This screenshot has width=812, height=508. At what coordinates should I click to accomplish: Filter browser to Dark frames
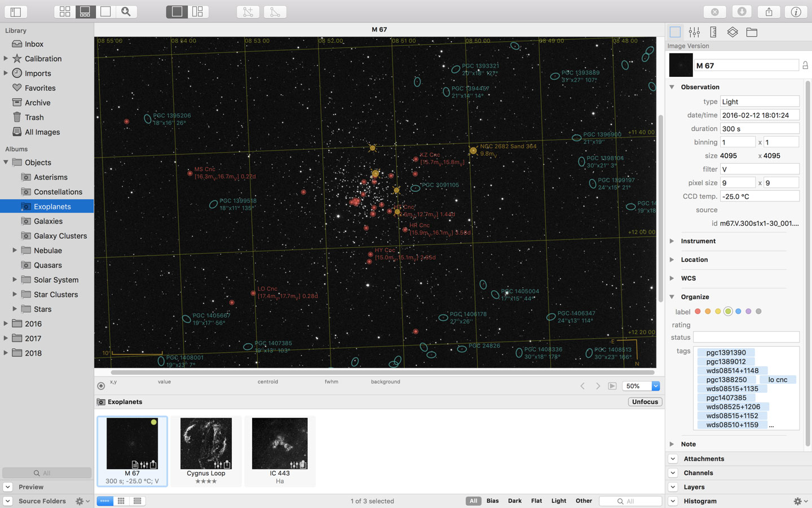(x=515, y=501)
